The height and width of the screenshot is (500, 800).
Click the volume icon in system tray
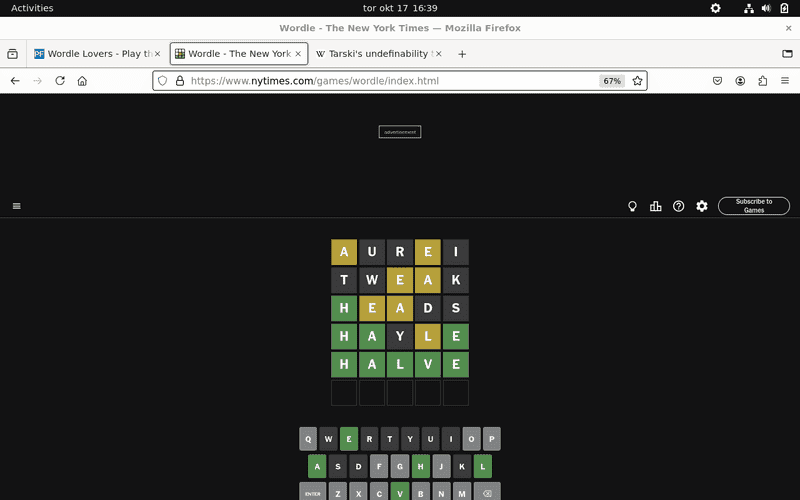click(766, 8)
